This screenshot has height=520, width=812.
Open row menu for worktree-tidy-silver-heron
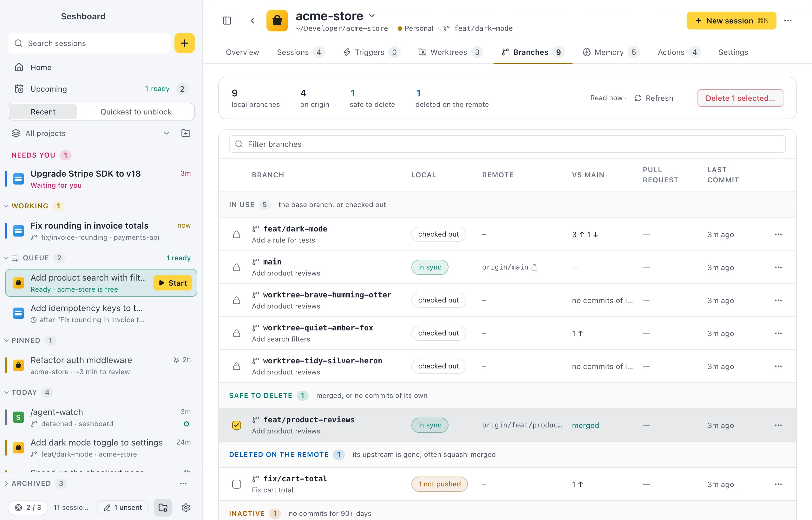(x=778, y=366)
